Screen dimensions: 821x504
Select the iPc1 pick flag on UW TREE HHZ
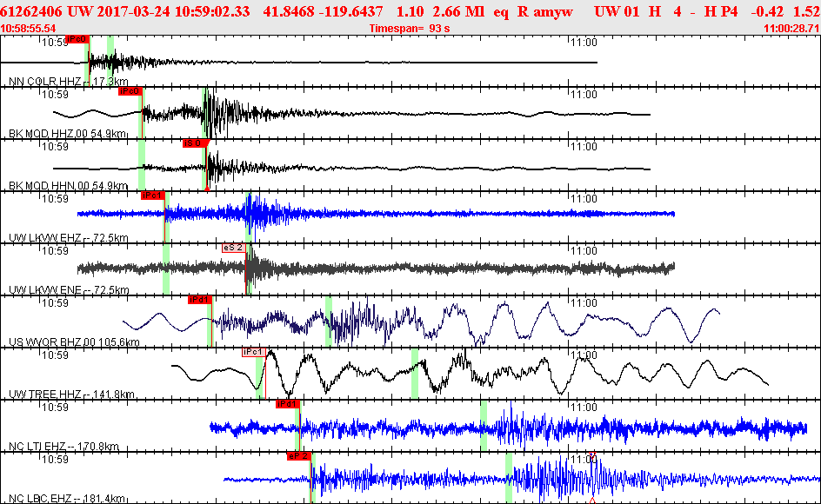click(x=253, y=352)
